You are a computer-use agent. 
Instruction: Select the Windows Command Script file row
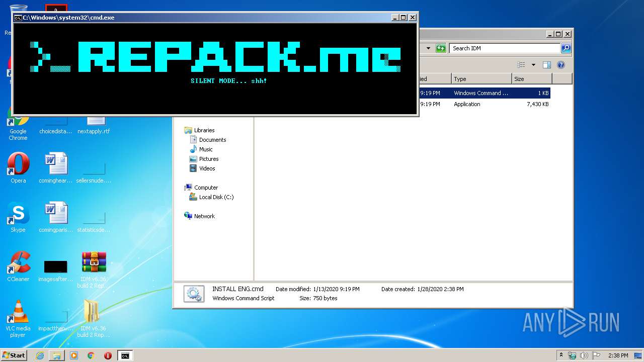pos(485,93)
